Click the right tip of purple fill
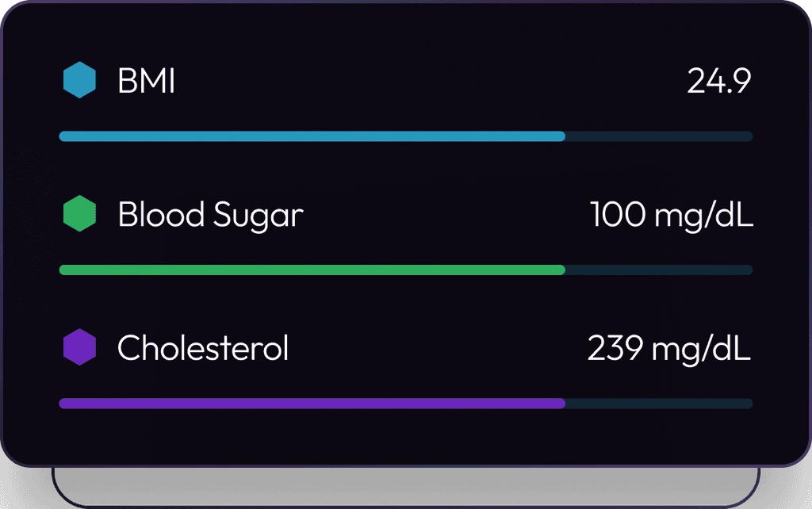This screenshot has width=812, height=509. (x=561, y=404)
